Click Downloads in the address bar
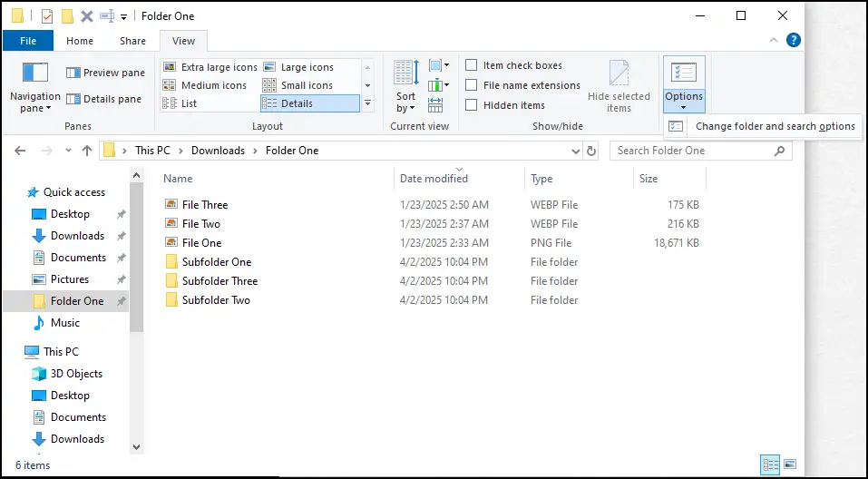 pyautogui.click(x=218, y=151)
